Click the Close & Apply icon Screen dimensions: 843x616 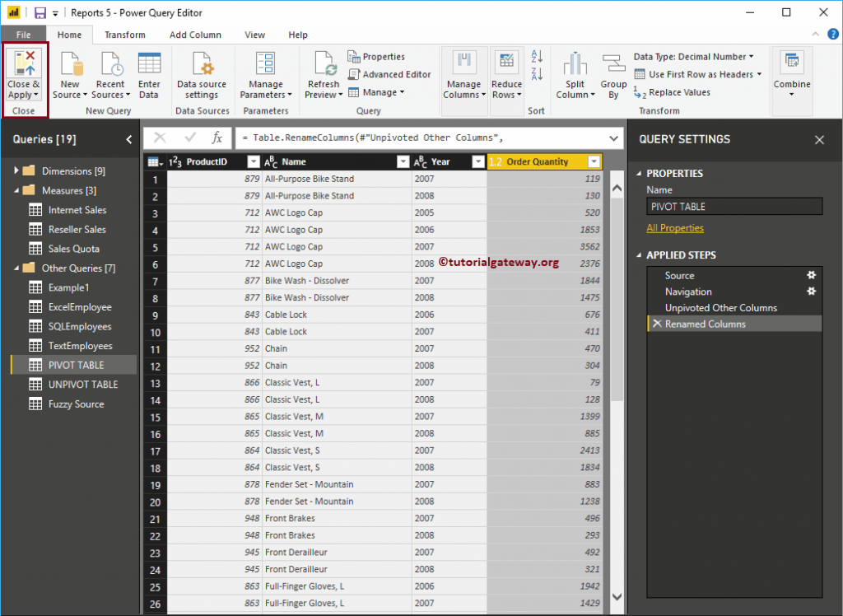click(x=25, y=63)
